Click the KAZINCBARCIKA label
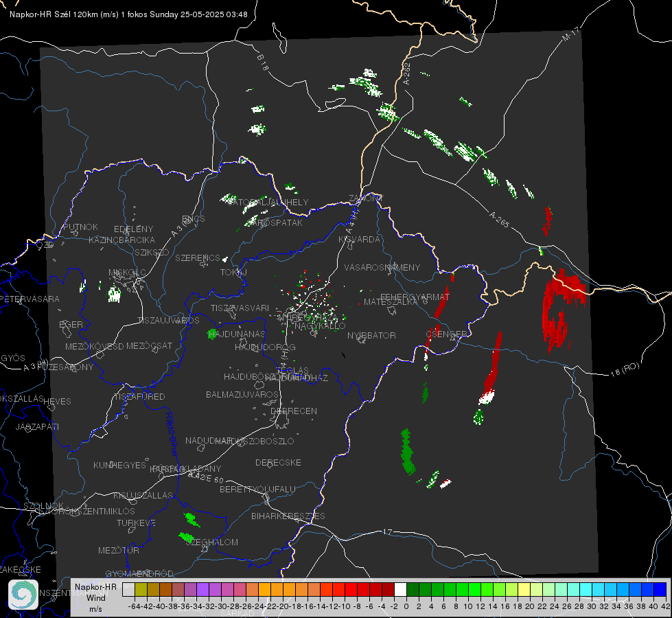 click(x=121, y=240)
